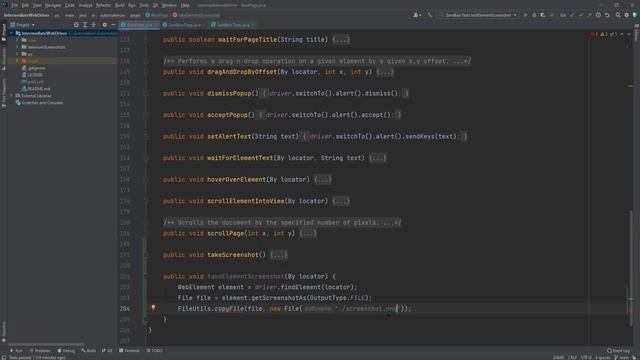Viewport: 640px width, 360px height.
Task: Select the BasePage.java editor tab
Action: pyautogui.click(x=140, y=25)
